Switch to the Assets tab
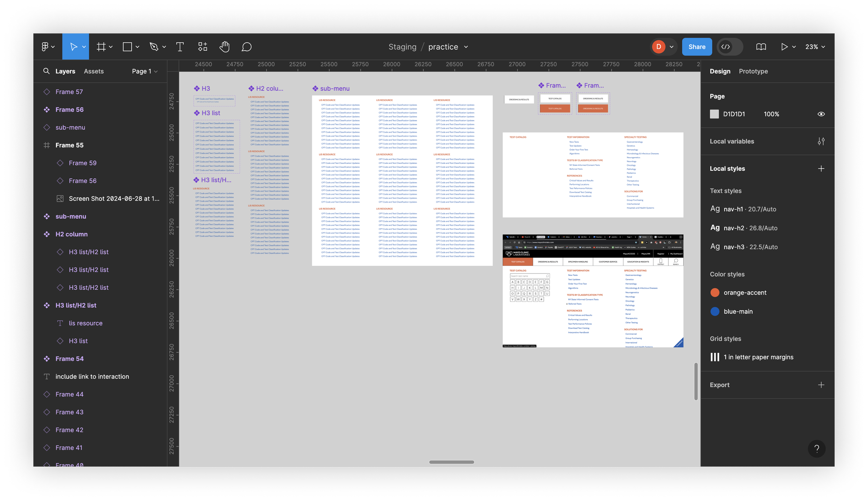This screenshot has height=500, width=868. pos(94,71)
